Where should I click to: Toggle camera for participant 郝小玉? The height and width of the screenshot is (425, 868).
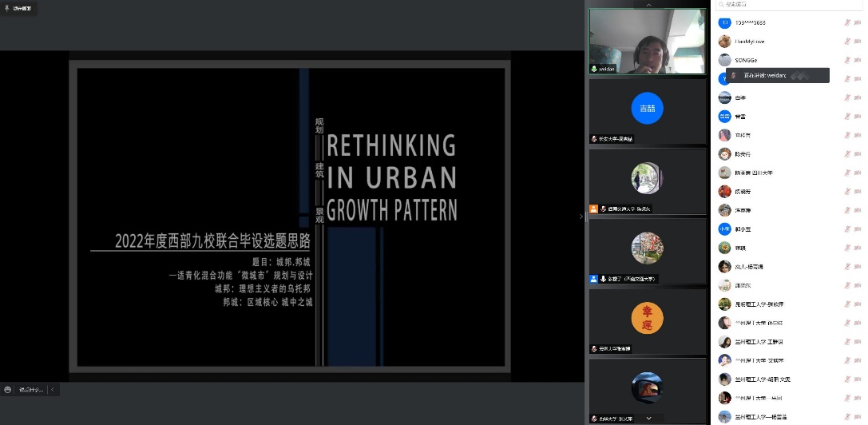pos(858,228)
